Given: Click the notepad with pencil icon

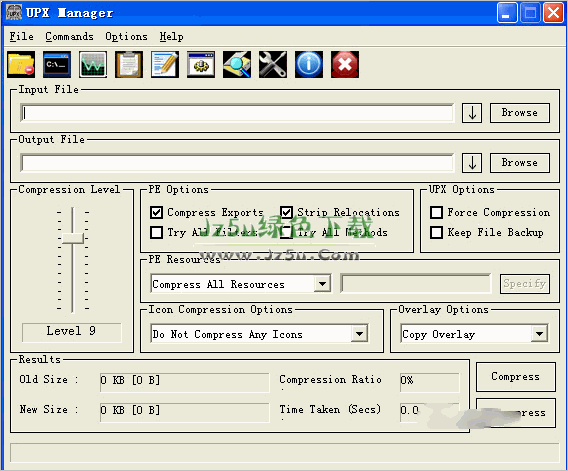Looking at the screenshot, I should point(165,64).
